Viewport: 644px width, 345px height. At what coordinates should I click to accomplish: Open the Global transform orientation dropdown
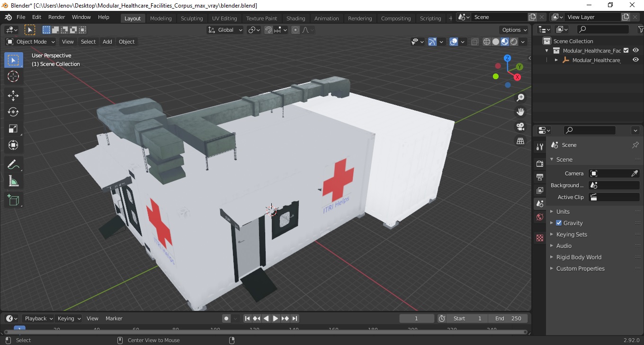point(225,30)
